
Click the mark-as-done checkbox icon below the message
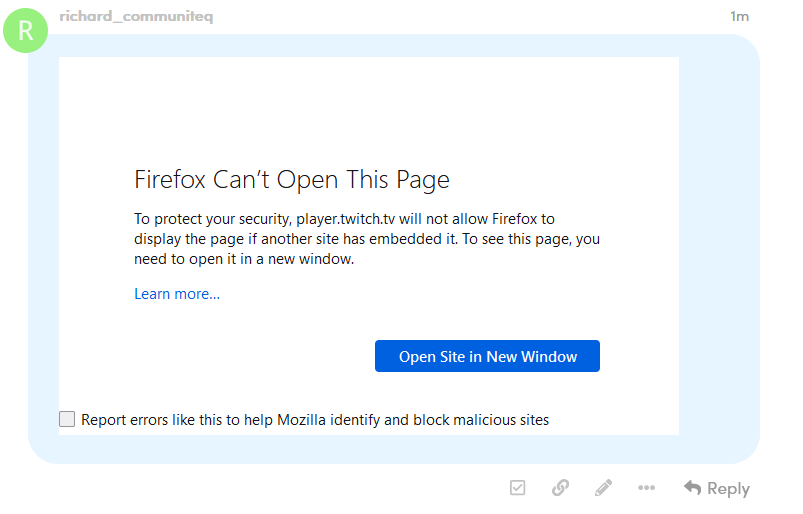(517, 487)
